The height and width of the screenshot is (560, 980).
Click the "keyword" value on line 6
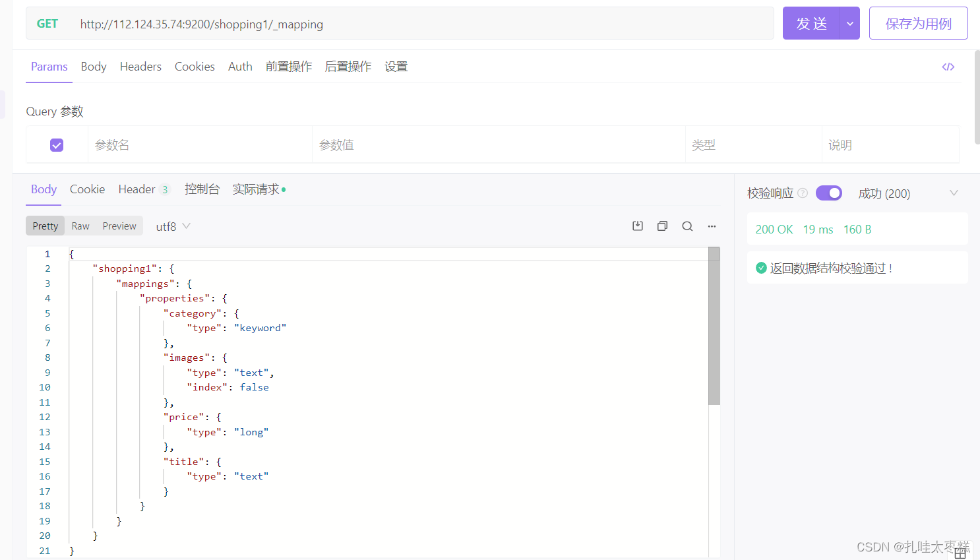[260, 328]
